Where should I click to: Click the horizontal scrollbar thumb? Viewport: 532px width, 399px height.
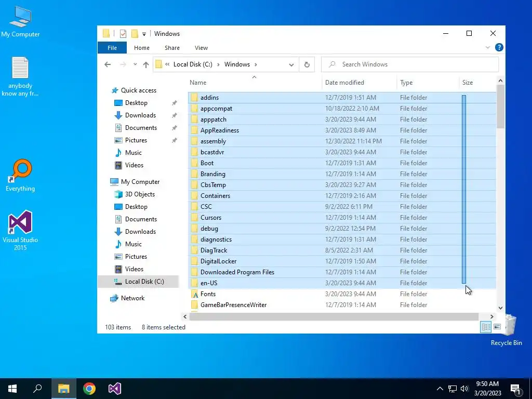pos(334,316)
